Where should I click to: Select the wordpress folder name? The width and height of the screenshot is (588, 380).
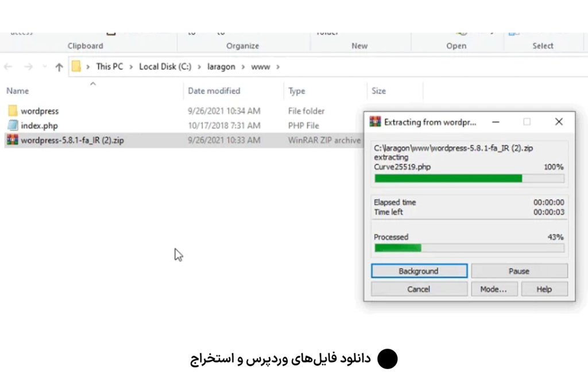[x=40, y=111]
